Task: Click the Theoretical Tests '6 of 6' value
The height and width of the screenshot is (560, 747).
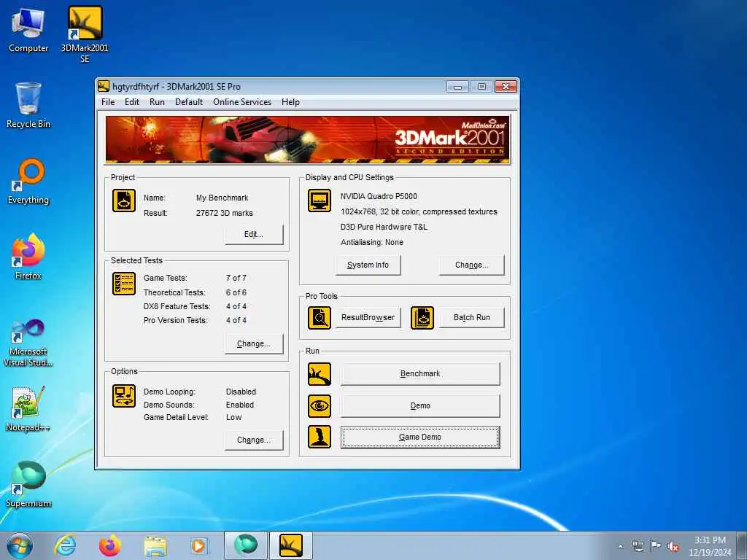Action: click(236, 293)
